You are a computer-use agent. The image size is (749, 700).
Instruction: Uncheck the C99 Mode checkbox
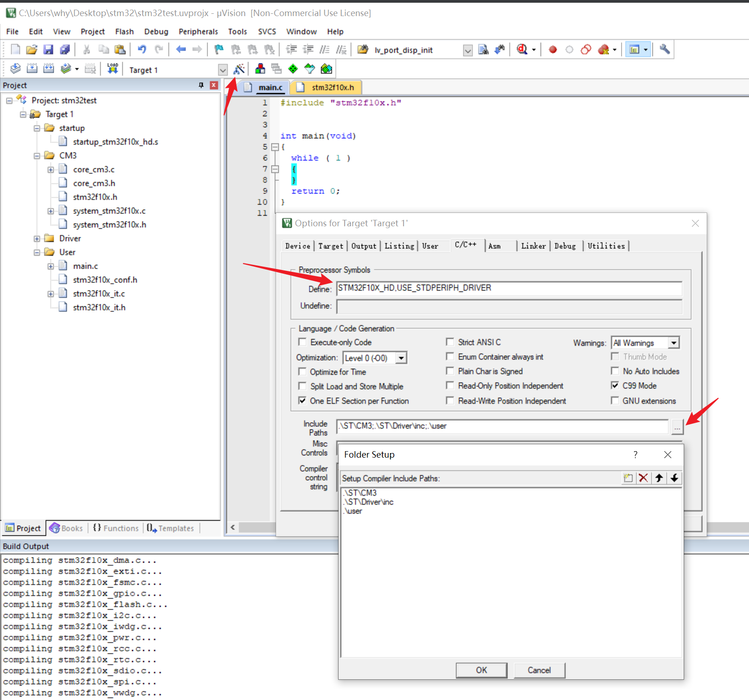click(x=615, y=385)
